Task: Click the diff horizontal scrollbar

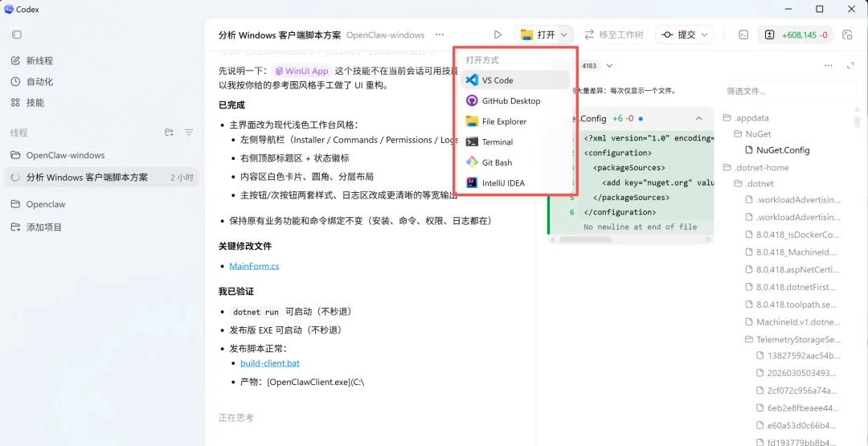Action: click(x=586, y=239)
